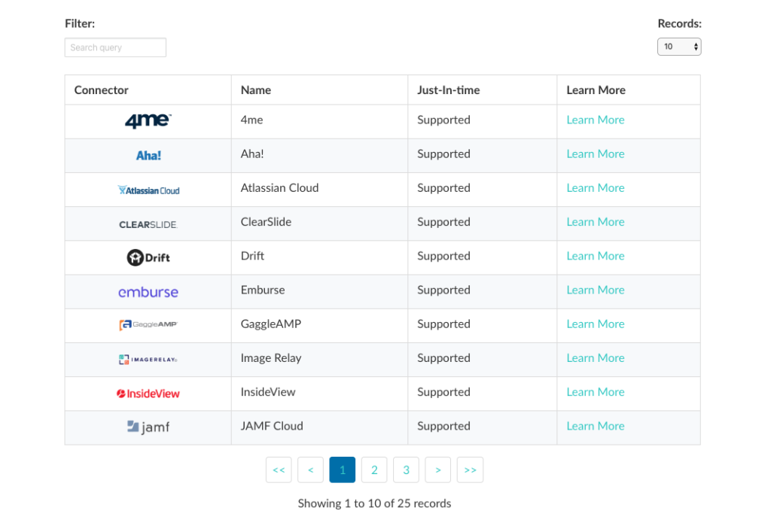Go to previous page with < button
This screenshot has width=771, height=532.
311,470
